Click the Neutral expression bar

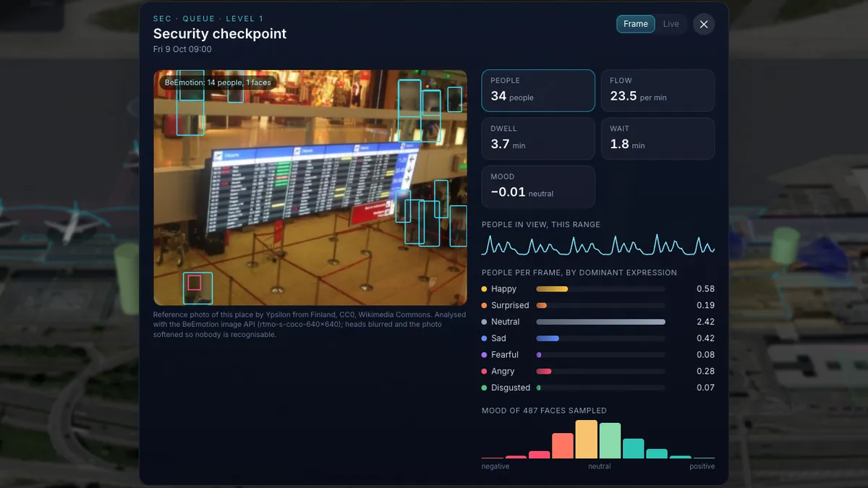pos(601,322)
